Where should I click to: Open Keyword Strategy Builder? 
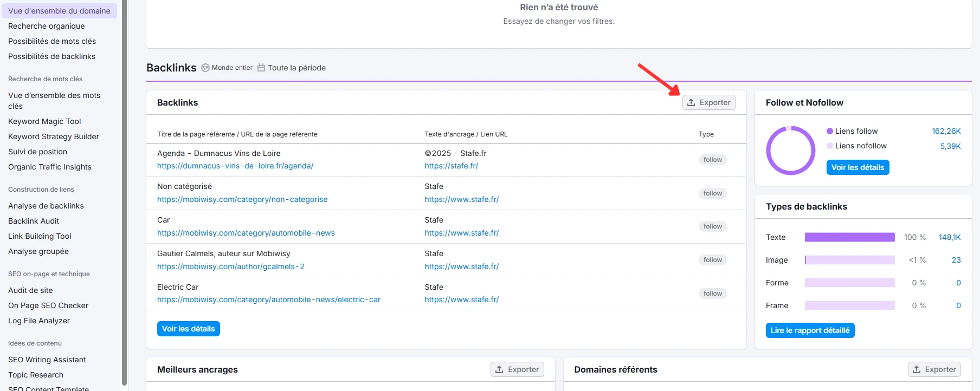(x=54, y=136)
